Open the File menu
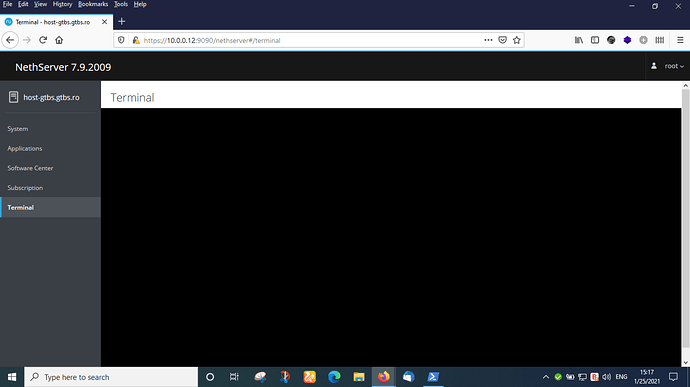 tap(7, 4)
